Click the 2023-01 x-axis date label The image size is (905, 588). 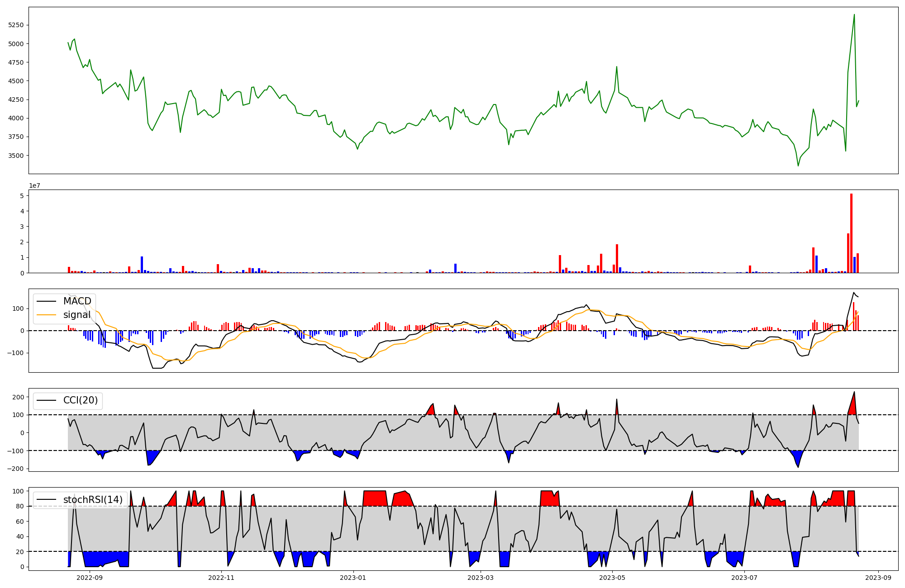point(353,578)
